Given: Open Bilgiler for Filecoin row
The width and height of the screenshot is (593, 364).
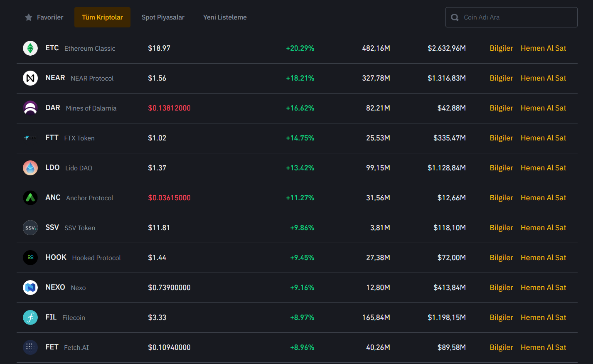Looking at the screenshot, I should pyautogui.click(x=501, y=317).
